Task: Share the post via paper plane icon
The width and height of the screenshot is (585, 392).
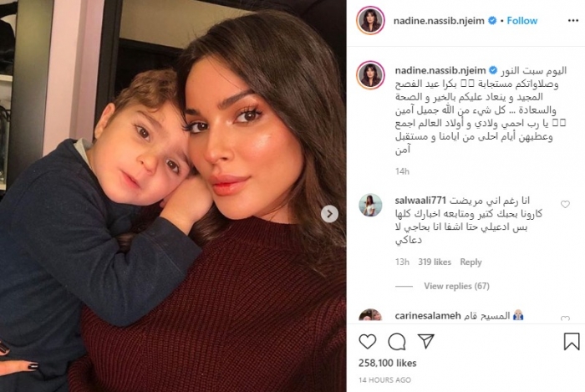Action: 425,341
